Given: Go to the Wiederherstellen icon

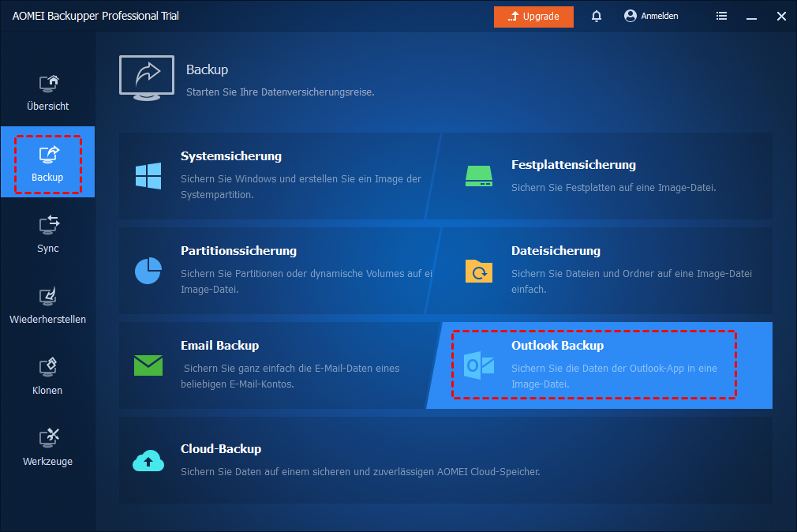Looking at the screenshot, I should coord(48,297).
